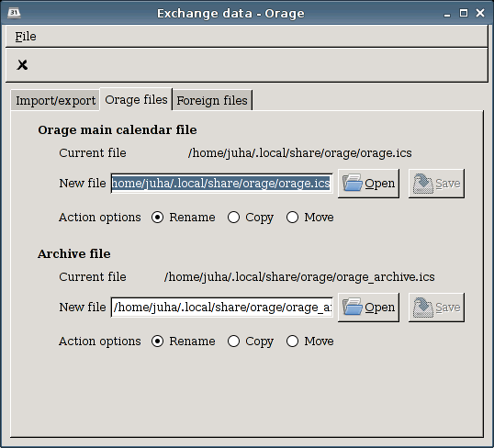Switch to the Import/export tab
The height and width of the screenshot is (448, 494).
click(x=55, y=100)
